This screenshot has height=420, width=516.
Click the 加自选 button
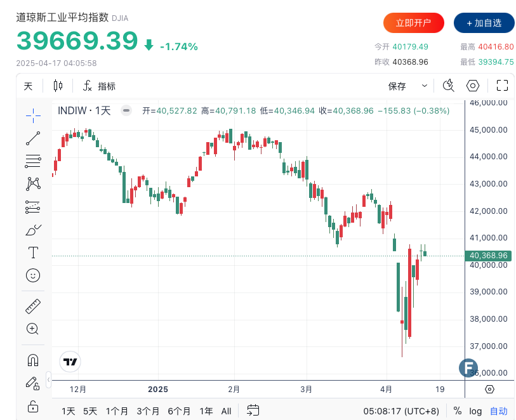(x=484, y=23)
